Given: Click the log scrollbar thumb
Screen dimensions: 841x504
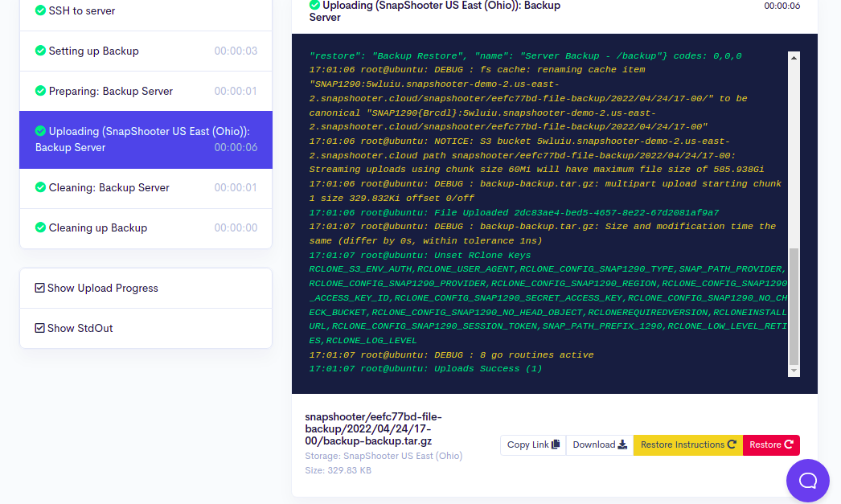Looking at the screenshot, I should 794,306.
